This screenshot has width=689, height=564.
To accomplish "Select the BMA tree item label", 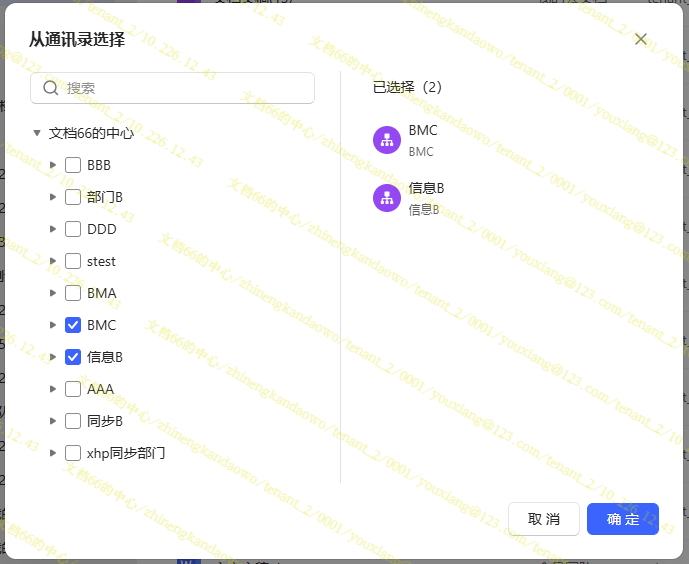I will pyautogui.click(x=102, y=293).
